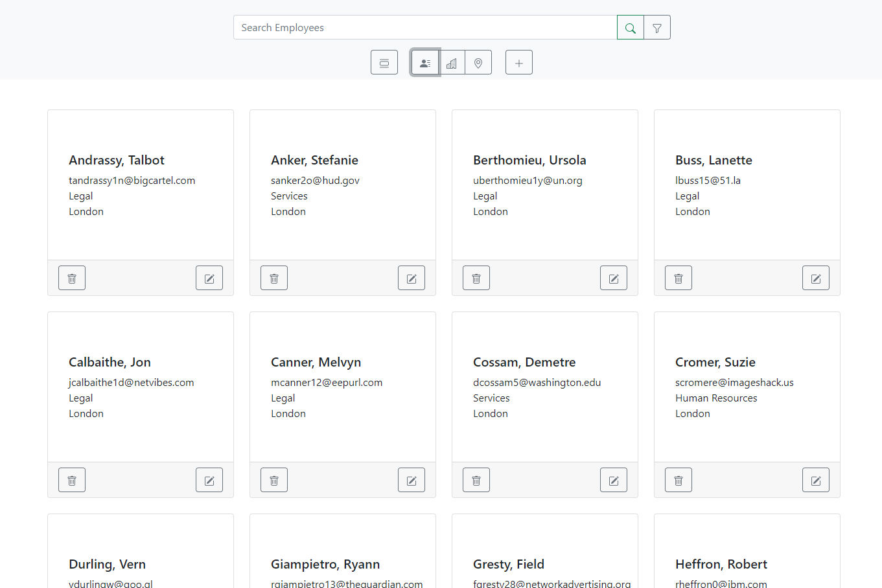Open the filter options funnel icon

[x=656, y=27]
